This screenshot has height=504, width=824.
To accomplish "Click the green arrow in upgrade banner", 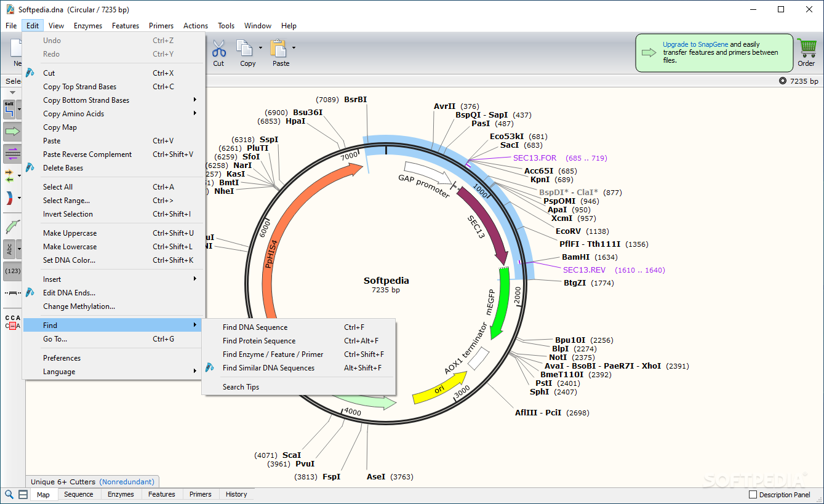I will click(x=649, y=52).
